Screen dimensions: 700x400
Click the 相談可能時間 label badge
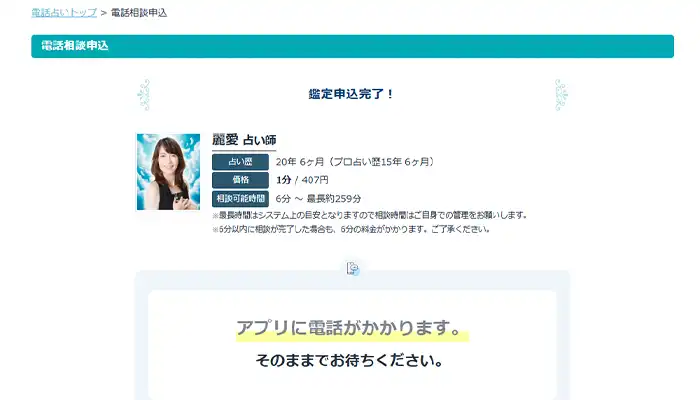point(240,198)
